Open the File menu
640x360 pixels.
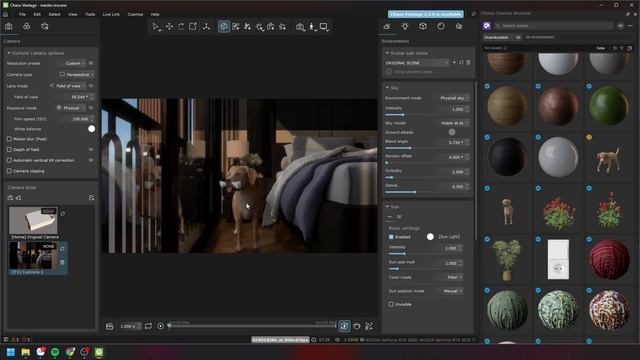[x=22, y=14]
